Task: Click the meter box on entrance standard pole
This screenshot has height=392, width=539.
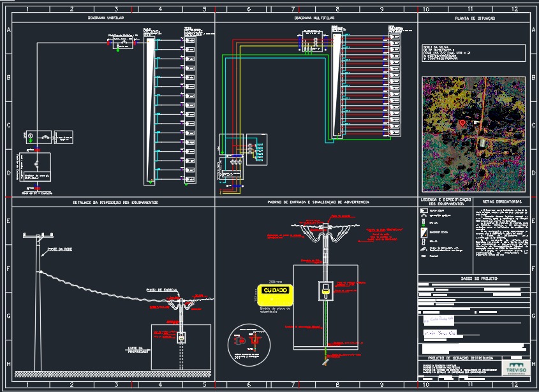Action: (325, 291)
